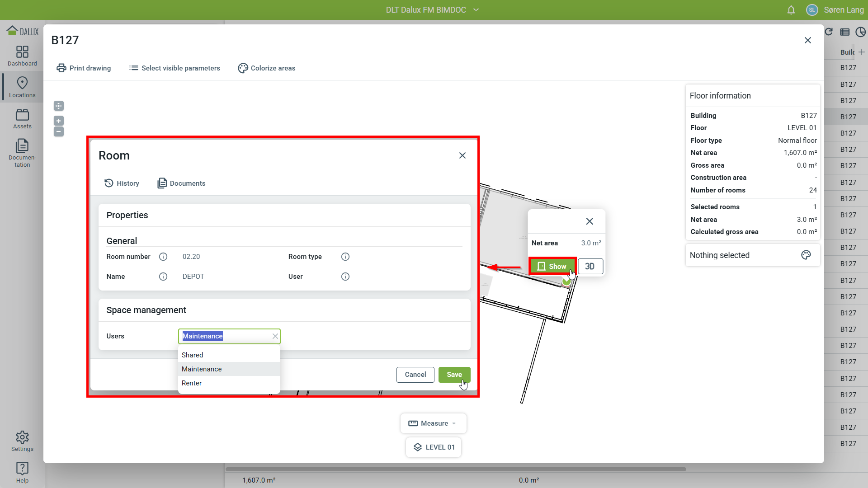Expand the Measure dropdown

[433, 423]
